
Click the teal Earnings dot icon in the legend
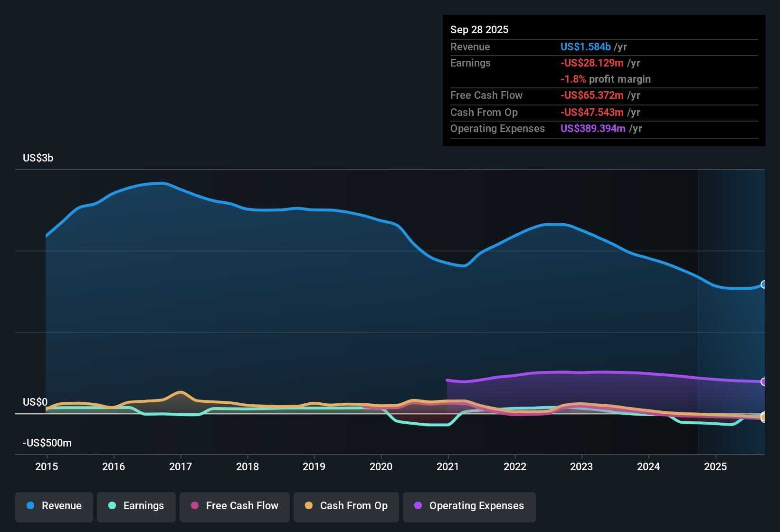112,506
